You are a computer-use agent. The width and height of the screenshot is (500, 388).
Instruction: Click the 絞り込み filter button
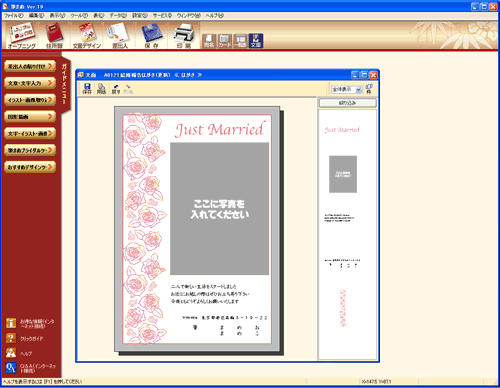click(348, 103)
